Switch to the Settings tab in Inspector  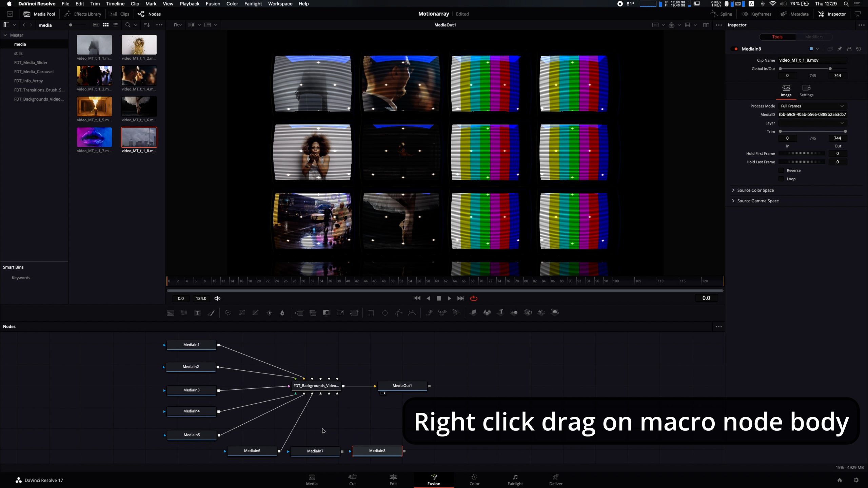pos(806,90)
